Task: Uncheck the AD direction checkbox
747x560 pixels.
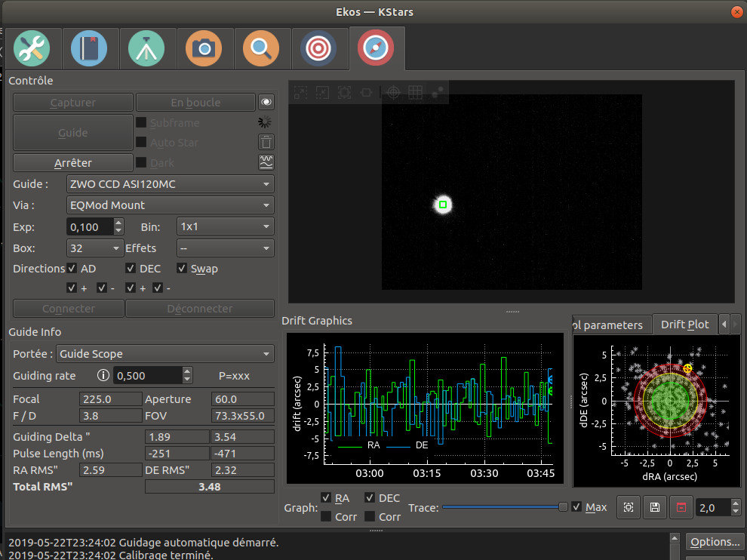Action: [x=72, y=269]
